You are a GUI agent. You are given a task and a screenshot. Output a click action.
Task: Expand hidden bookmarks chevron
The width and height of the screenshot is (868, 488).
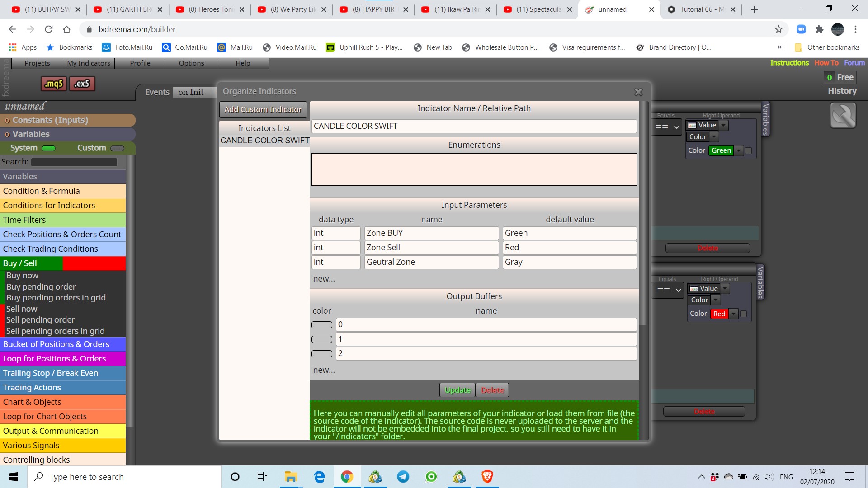point(779,47)
